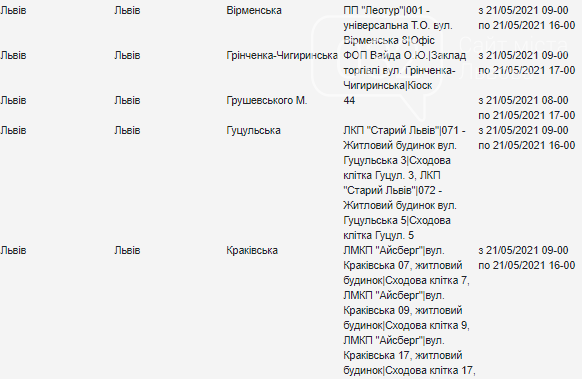Click the Краківська street name
Viewport: 582px width, 379px height.
(252, 251)
